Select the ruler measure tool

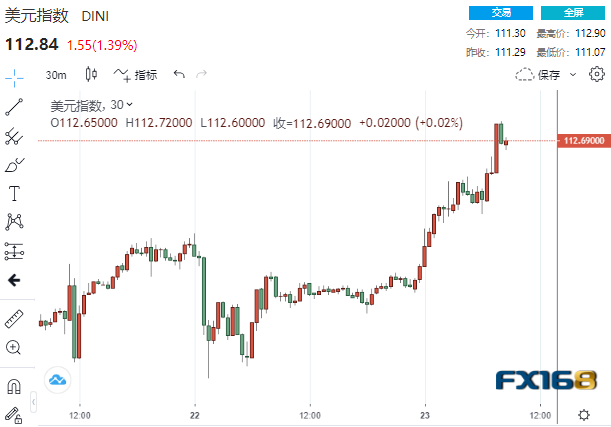pos(14,319)
